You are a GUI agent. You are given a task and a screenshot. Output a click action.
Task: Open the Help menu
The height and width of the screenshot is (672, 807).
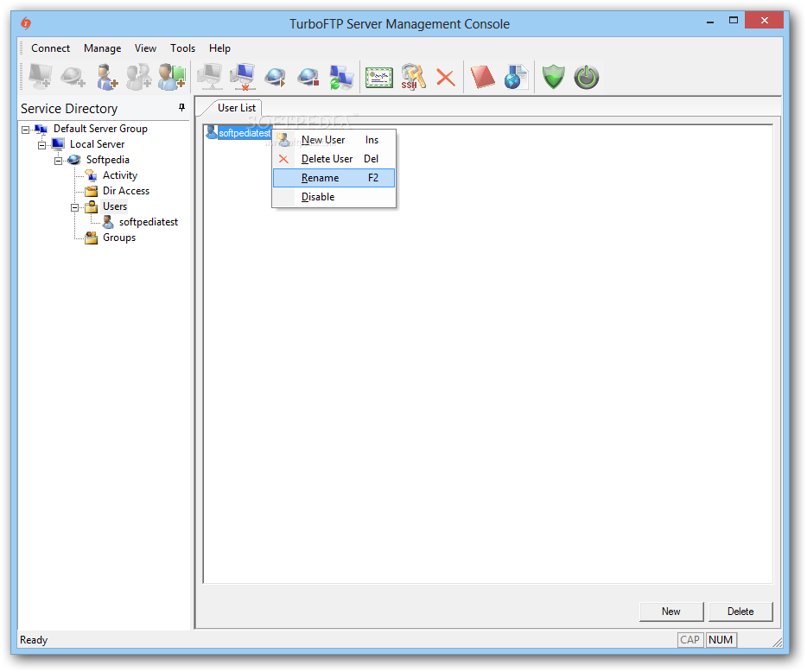pos(219,48)
